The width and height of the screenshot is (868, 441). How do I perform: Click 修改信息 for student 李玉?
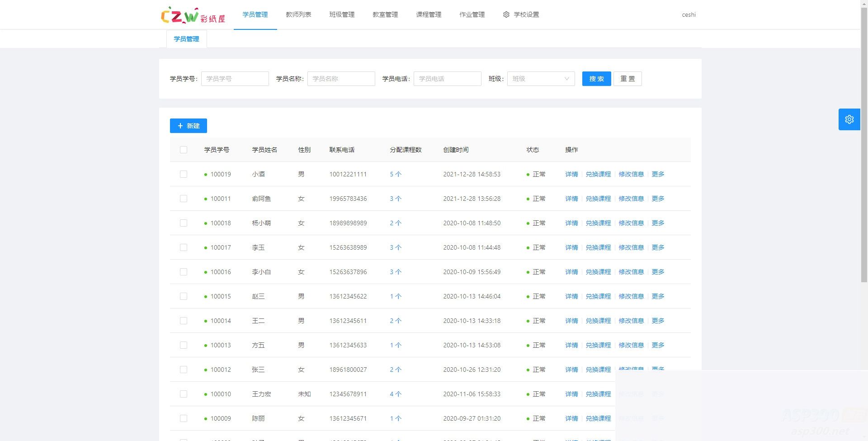coord(632,247)
